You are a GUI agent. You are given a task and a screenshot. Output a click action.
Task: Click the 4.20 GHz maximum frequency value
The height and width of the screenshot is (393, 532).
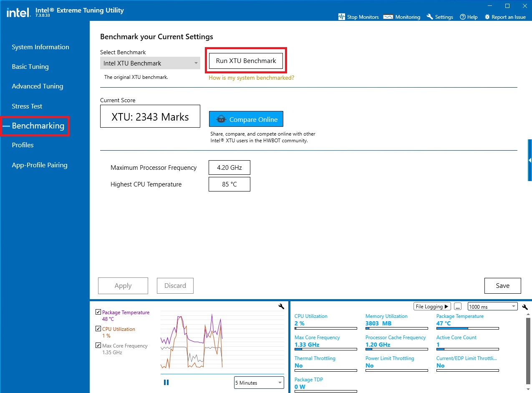[x=229, y=168]
